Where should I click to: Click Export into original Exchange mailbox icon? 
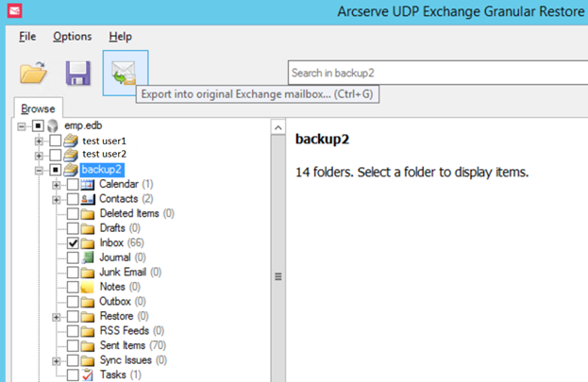coord(126,73)
